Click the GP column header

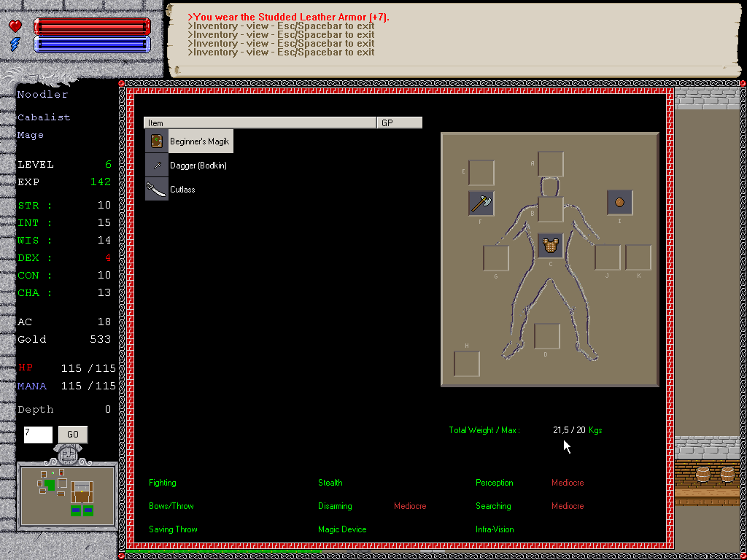pos(399,123)
